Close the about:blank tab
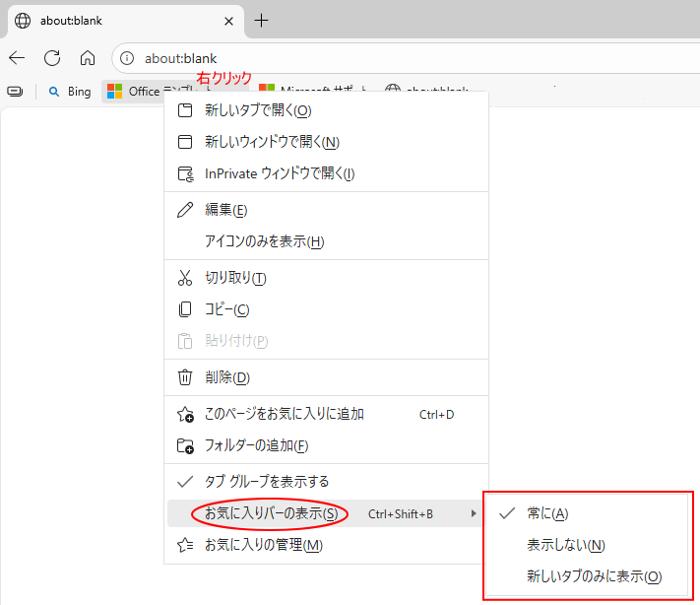This screenshot has width=700, height=605. (228, 21)
